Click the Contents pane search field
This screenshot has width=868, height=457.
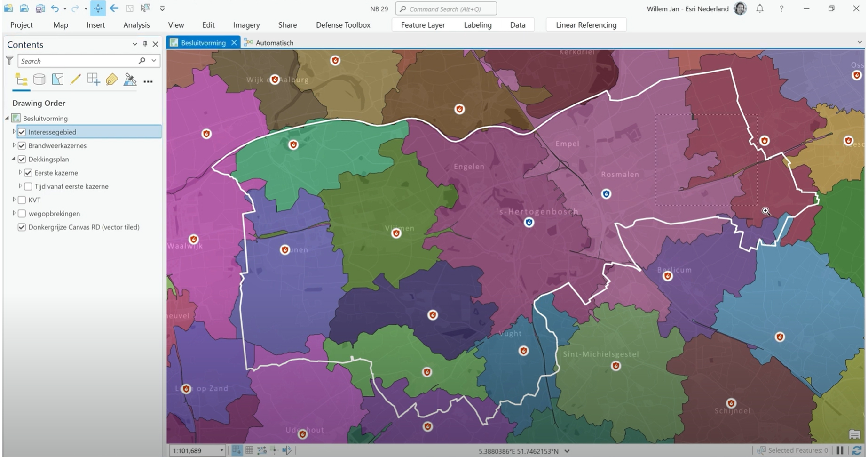coord(78,61)
